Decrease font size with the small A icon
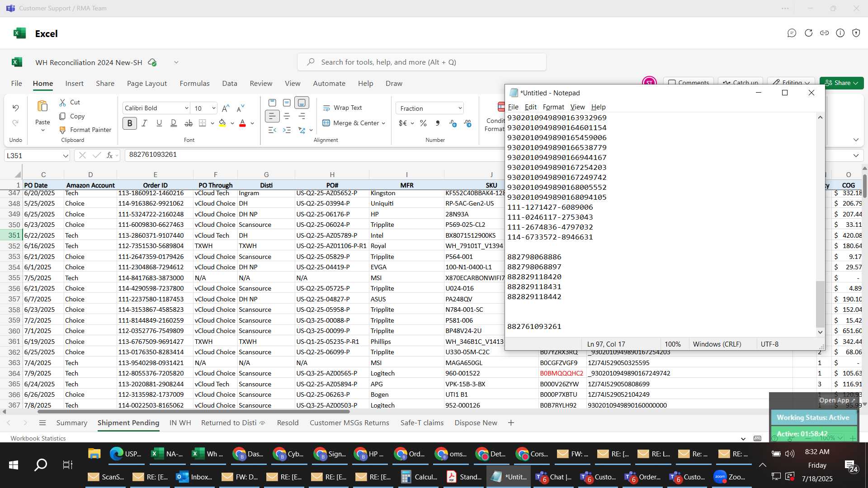 [241, 108]
